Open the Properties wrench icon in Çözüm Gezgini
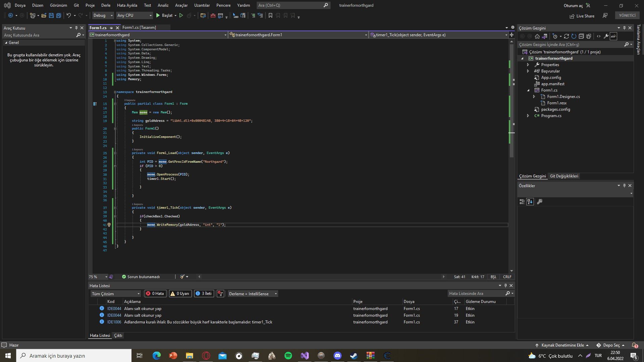 click(606, 36)
